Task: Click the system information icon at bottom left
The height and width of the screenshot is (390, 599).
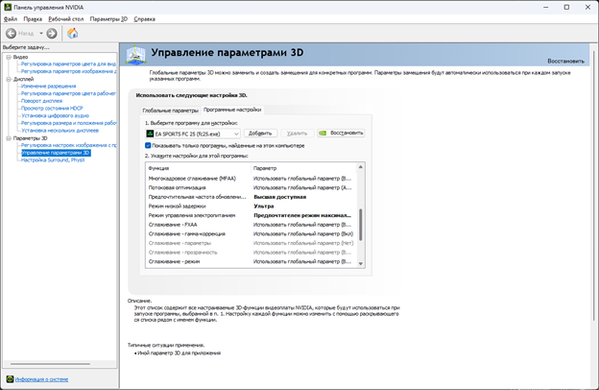Action: pyautogui.click(x=10, y=379)
